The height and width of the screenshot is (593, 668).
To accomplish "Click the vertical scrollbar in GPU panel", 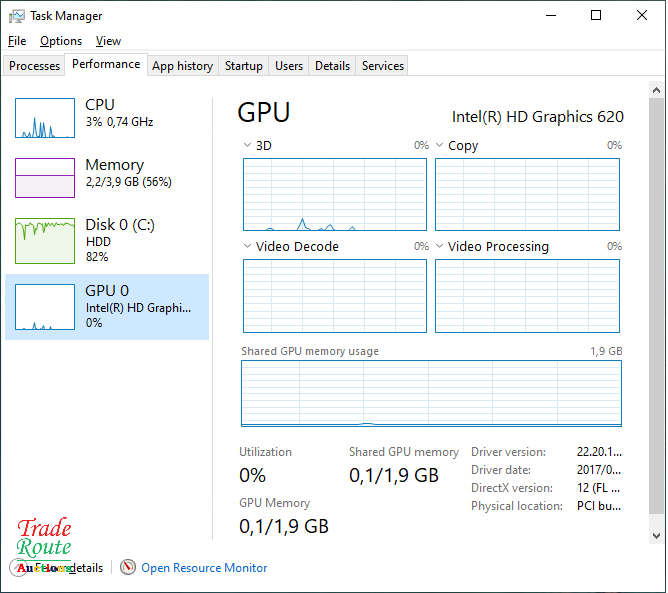I will (656, 300).
